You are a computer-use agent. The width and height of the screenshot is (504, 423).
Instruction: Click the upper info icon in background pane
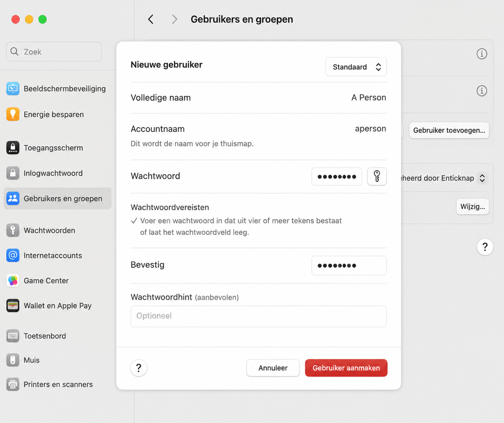(x=482, y=54)
